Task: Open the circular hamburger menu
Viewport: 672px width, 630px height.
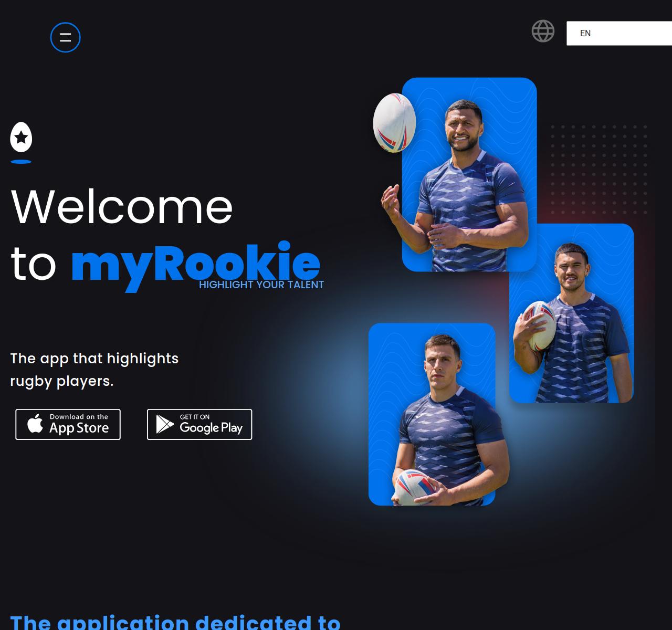Action: pyautogui.click(x=65, y=37)
